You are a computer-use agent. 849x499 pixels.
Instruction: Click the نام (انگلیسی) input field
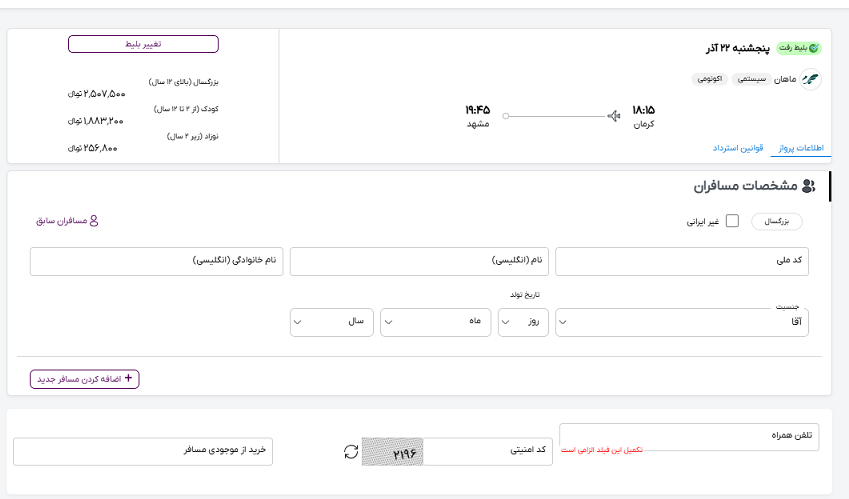pos(419,261)
